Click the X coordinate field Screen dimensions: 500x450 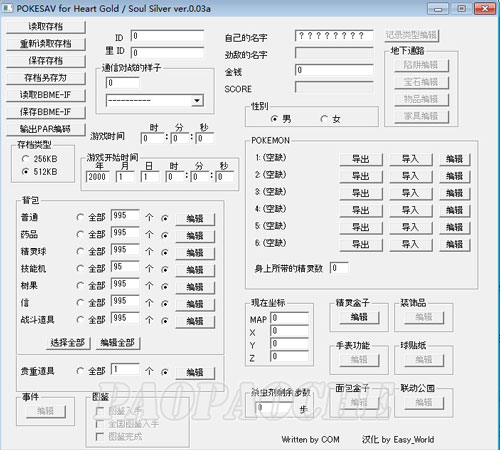point(289,331)
